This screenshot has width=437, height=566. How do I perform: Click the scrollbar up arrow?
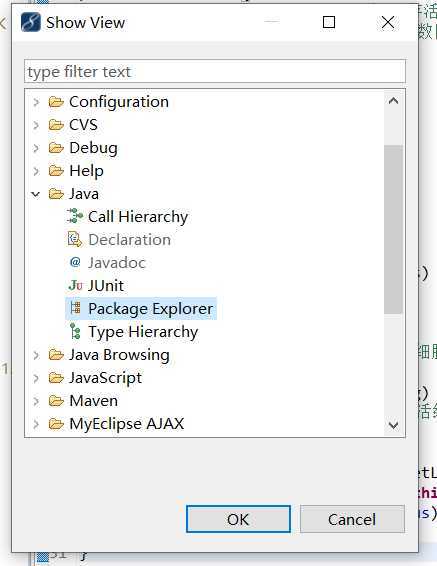tap(393, 101)
